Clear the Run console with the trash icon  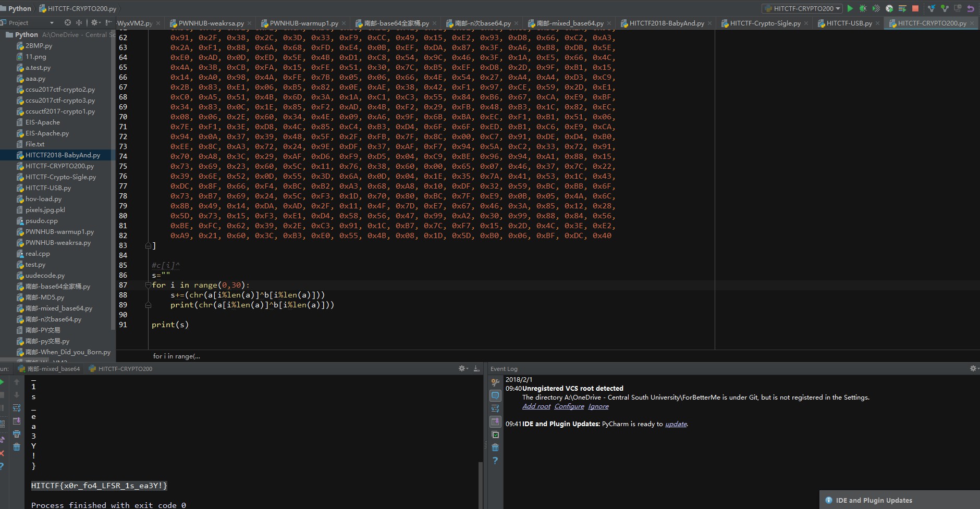(17, 447)
